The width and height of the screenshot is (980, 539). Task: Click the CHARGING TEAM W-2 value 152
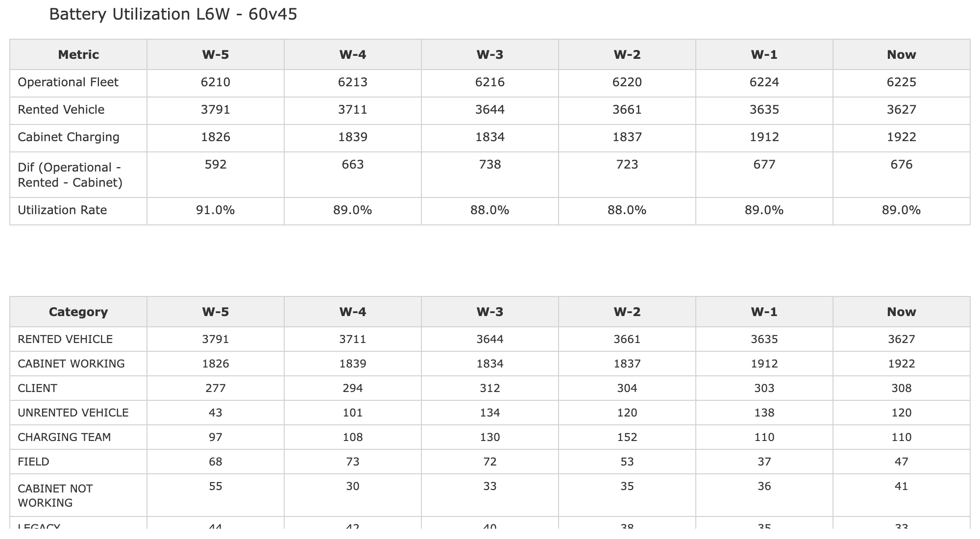pos(627,437)
